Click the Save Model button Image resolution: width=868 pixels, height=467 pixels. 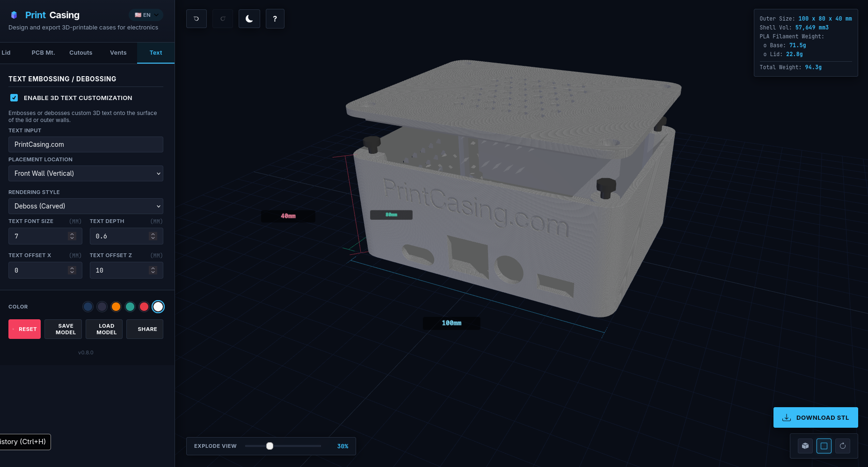[63, 329]
